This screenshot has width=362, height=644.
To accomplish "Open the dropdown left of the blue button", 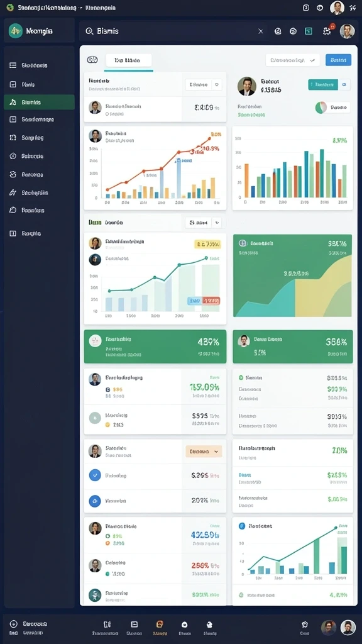I will tap(292, 60).
